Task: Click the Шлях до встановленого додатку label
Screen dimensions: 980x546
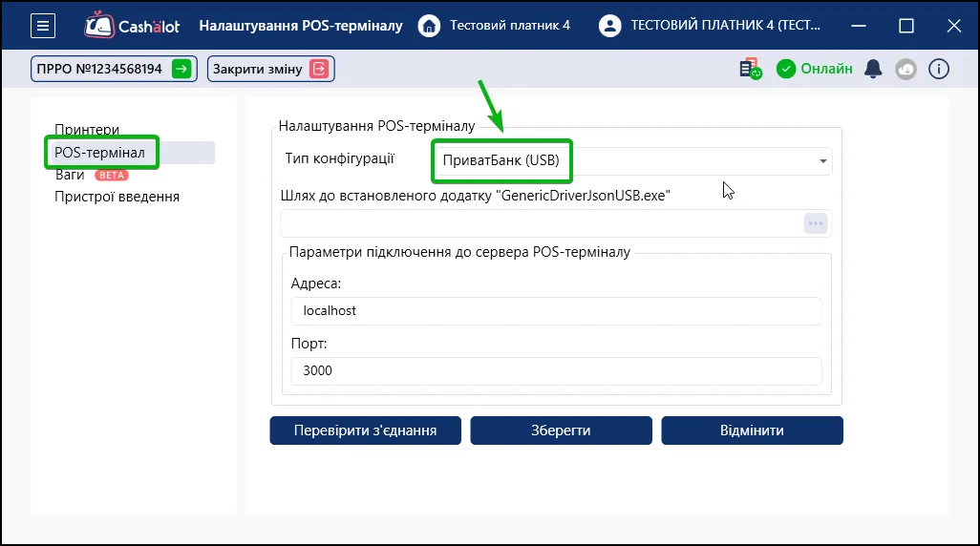Action: coord(475,196)
